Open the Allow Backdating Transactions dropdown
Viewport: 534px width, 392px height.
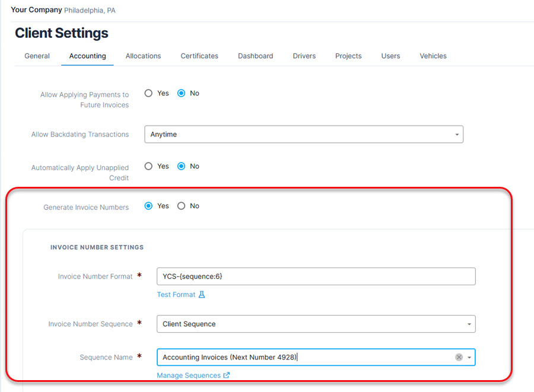click(303, 135)
